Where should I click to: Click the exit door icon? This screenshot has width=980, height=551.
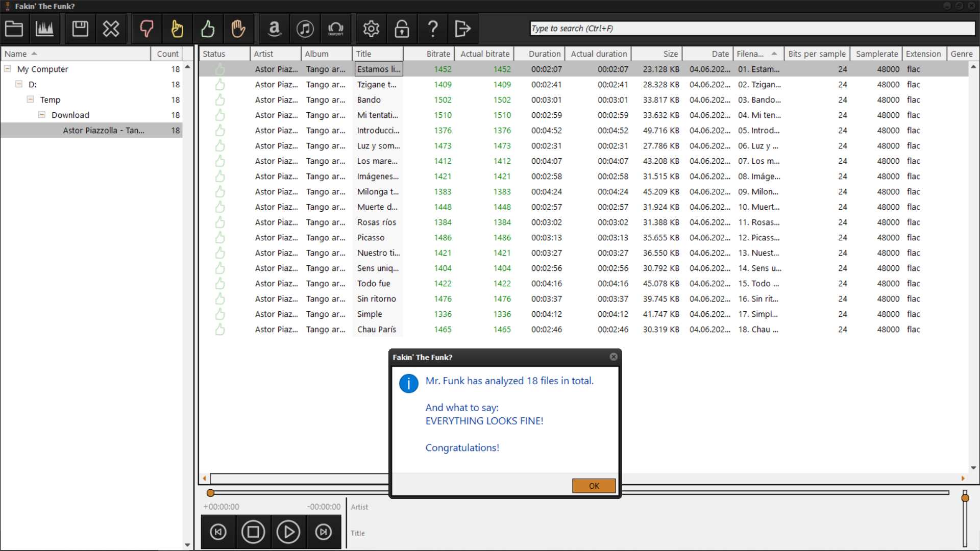[x=463, y=29]
